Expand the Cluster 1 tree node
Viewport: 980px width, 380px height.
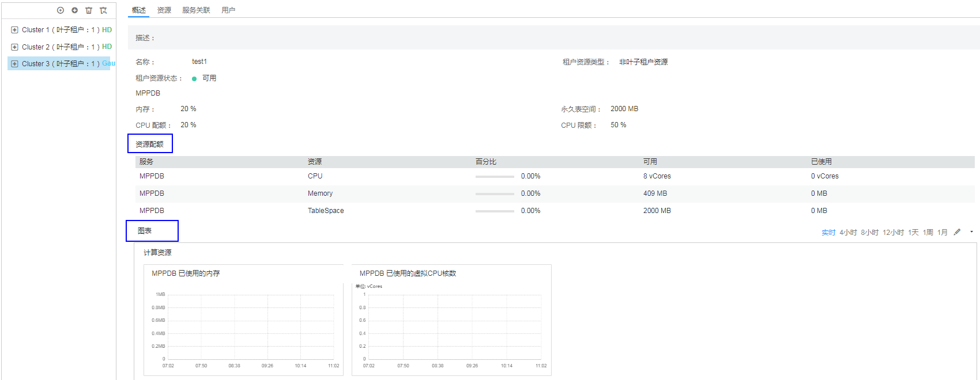15,30
